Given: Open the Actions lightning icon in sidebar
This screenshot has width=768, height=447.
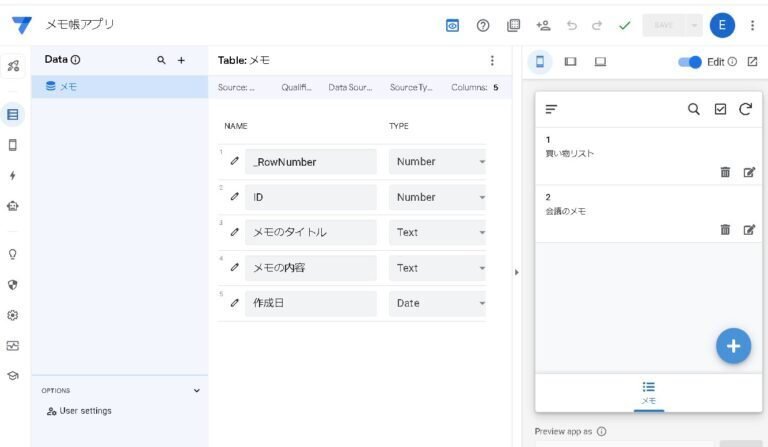Looking at the screenshot, I should [x=13, y=175].
